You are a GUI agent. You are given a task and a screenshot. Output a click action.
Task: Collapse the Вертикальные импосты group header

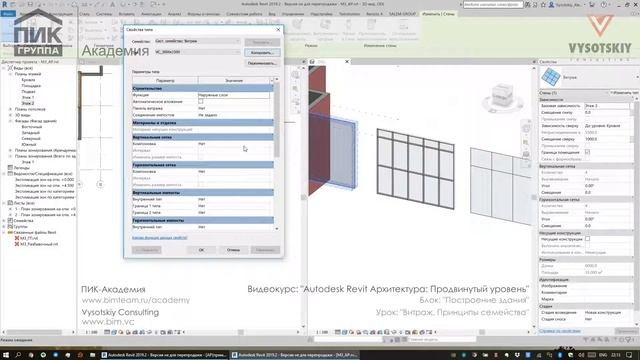pyautogui.click(x=202, y=192)
